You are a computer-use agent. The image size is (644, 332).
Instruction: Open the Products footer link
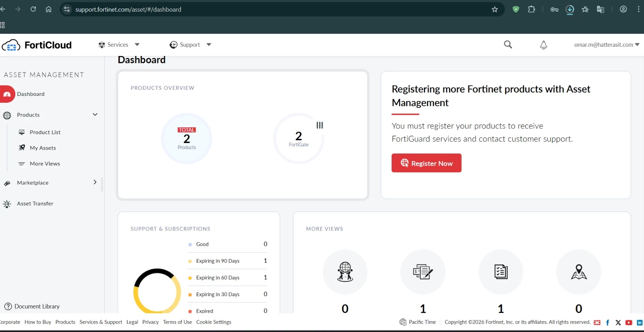tap(65, 322)
